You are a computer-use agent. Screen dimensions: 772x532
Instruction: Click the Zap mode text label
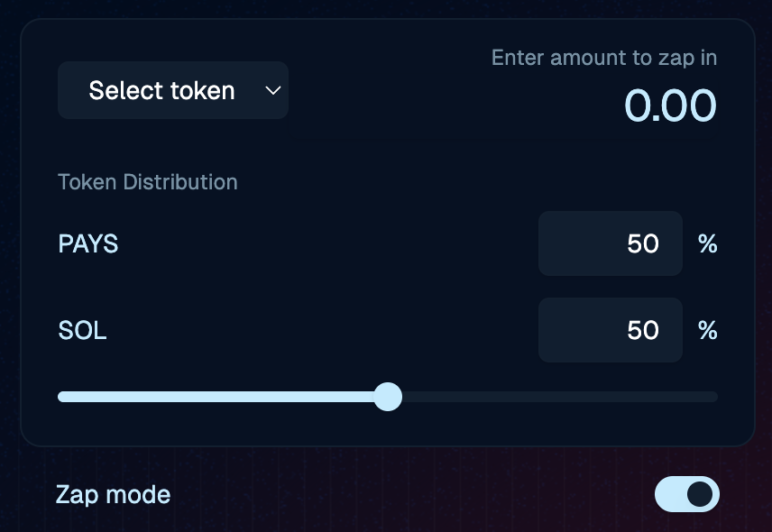pos(112,494)
